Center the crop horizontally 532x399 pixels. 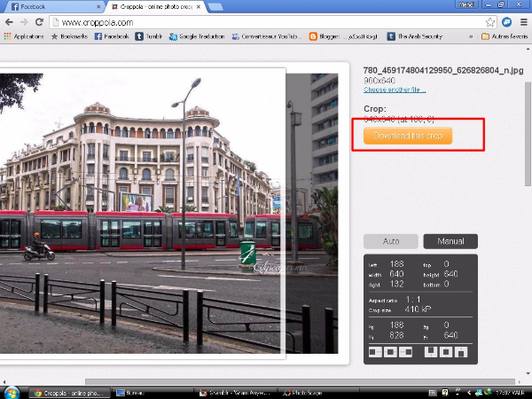(x=390, y=352)
